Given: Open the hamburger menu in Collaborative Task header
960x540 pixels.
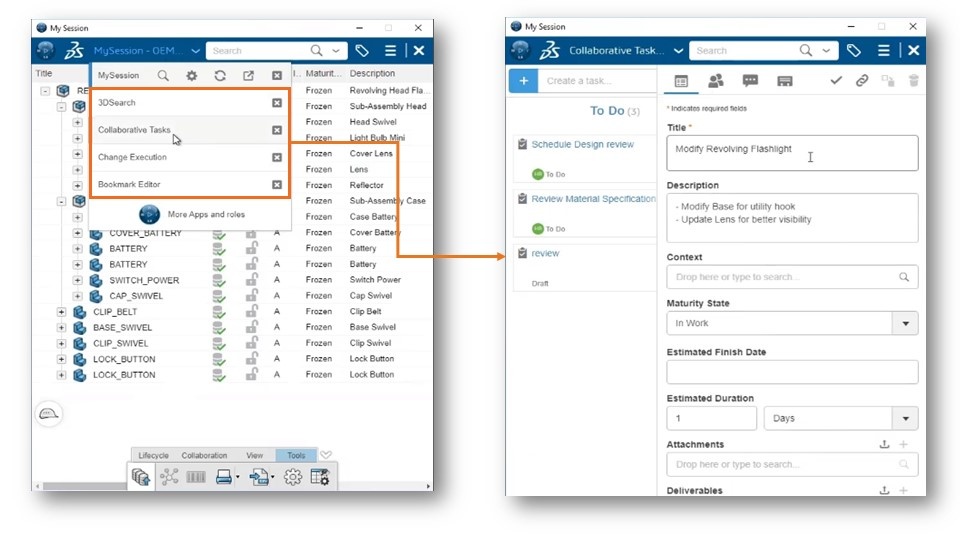Looking at the screenshot, I should coord(883,50).
